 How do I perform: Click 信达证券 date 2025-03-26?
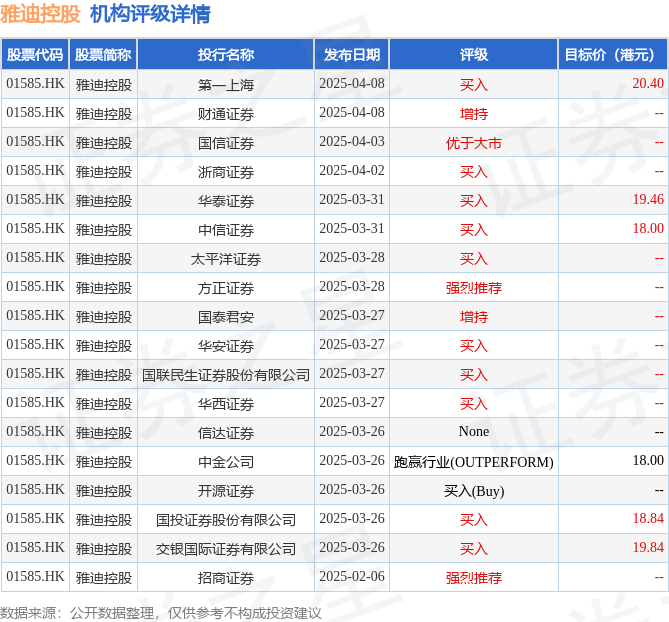(x=352, y=431)
